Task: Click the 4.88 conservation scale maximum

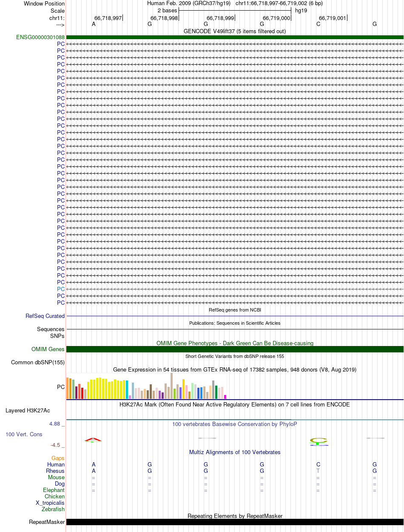Action: [x=57, y=424]
